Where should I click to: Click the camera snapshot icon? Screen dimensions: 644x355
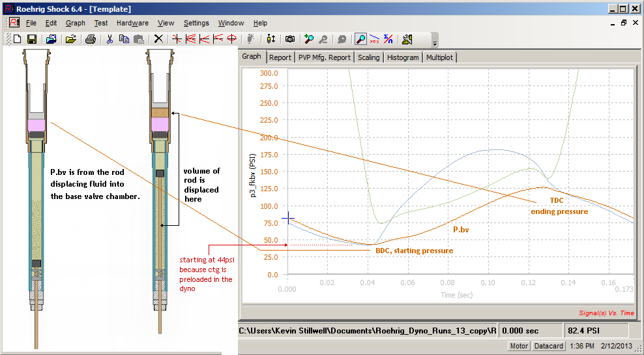[x=290, y=39]
